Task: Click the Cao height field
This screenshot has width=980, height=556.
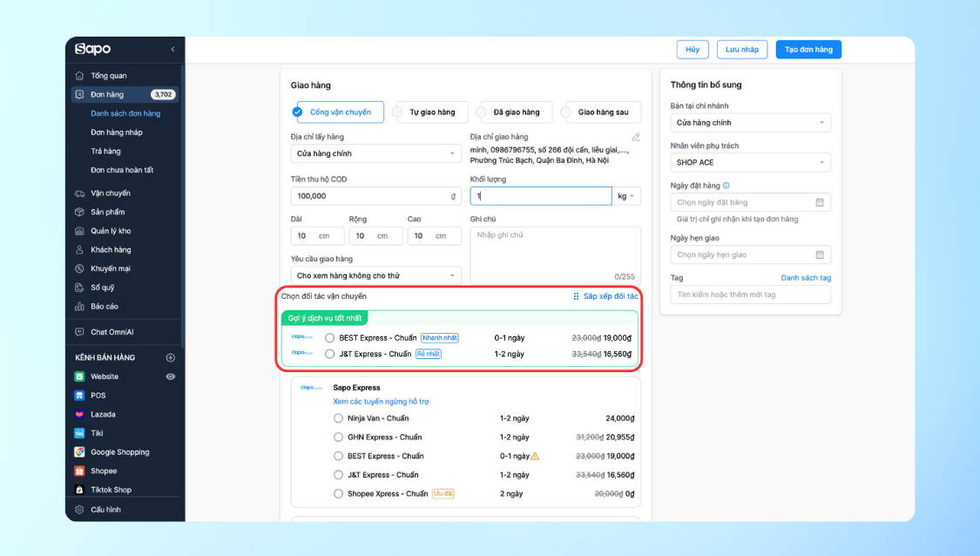Action: pos(435,236)
